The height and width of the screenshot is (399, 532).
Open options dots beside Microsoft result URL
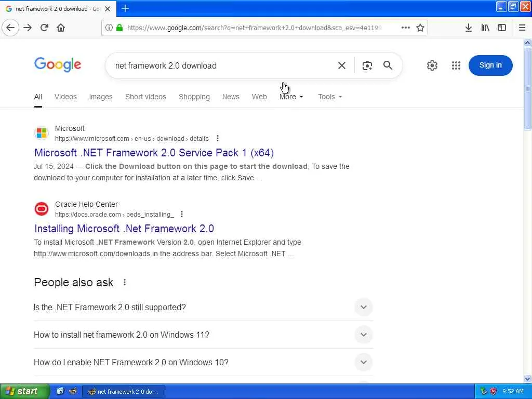(218, 138)
